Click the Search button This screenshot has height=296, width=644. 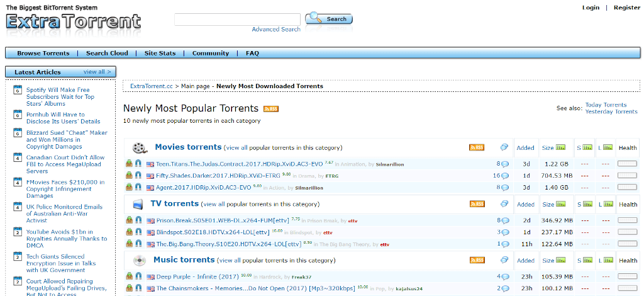click(329, 18)
